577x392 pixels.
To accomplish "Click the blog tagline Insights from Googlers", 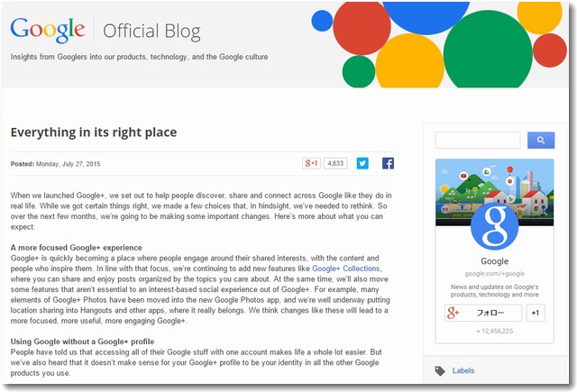I will 139,57.
